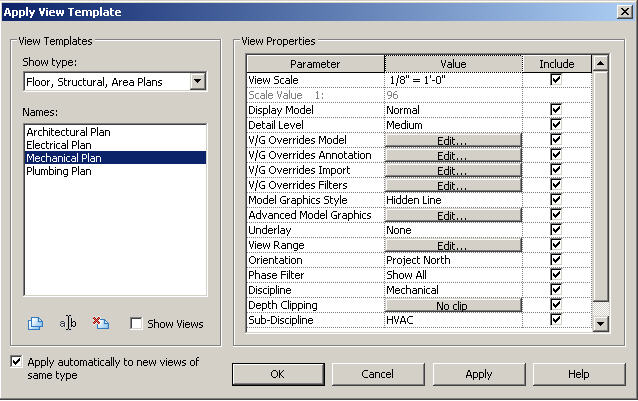Toggle Include checkbox for Discipline

pyautogui.click(x=556, y=290)
